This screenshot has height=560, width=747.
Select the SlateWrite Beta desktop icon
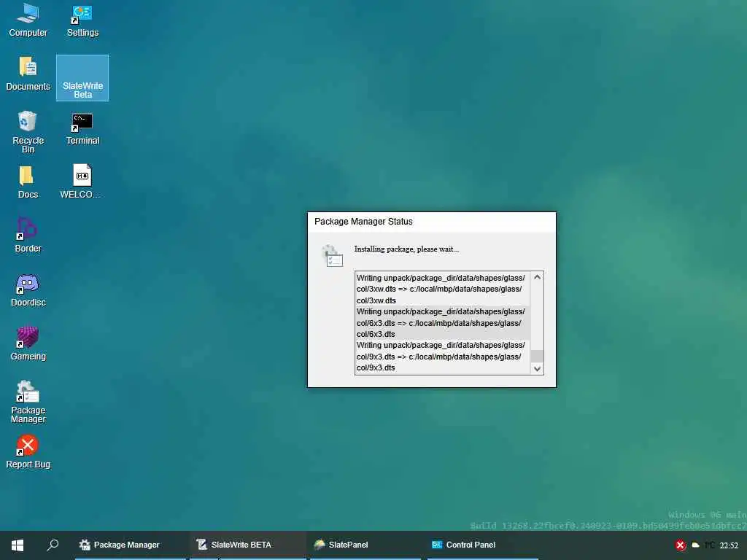pyautogui.click(x=82, y=77)
